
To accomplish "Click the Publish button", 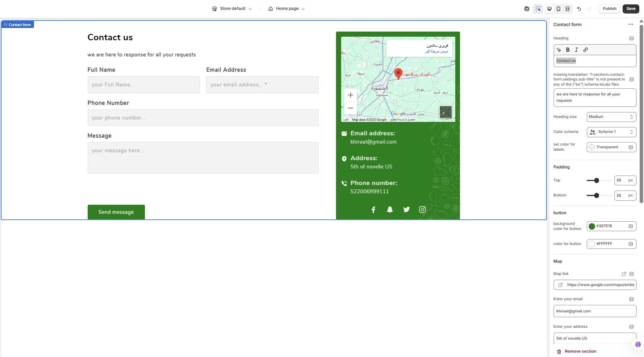I will (x=609, y=9).
